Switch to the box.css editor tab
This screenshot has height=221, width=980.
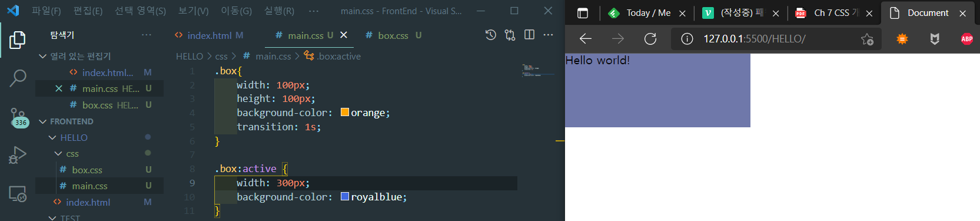pyautogui.click(x=393, y=35)
